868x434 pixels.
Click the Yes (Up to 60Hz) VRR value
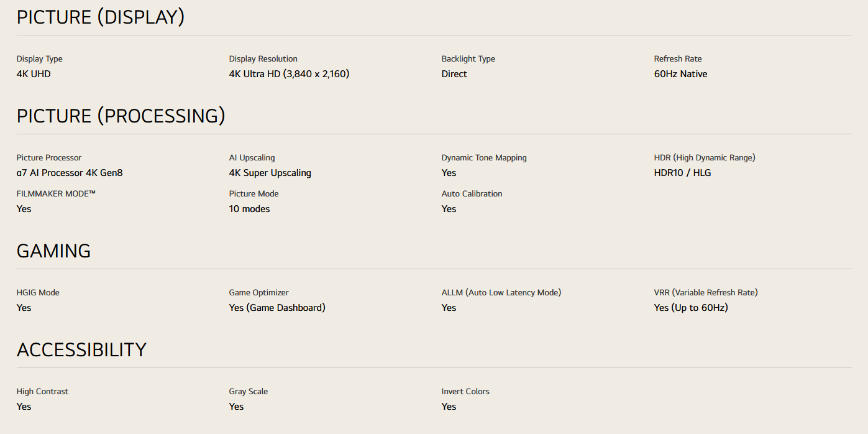[x=690, y=308]
